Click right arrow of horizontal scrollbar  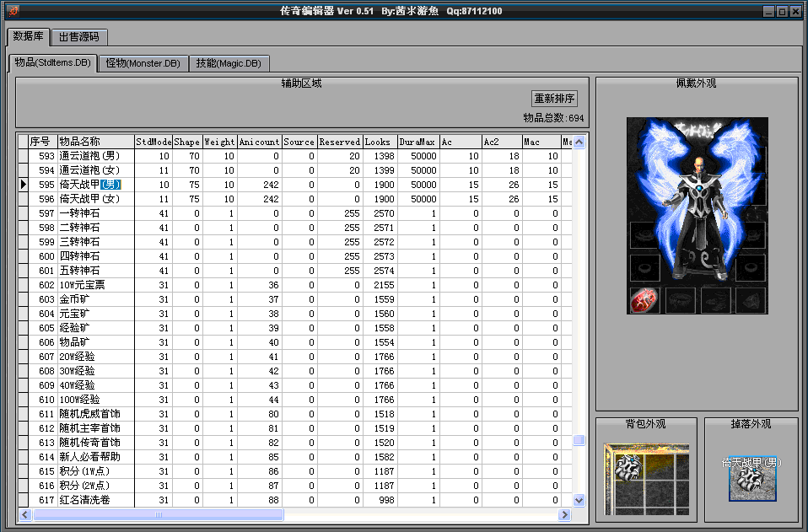564,514
